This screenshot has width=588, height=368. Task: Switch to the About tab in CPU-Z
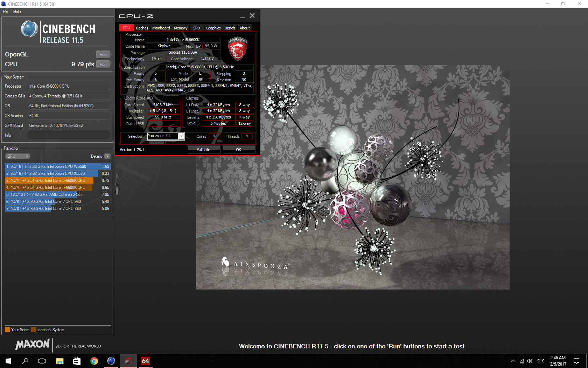pos(245,28)
